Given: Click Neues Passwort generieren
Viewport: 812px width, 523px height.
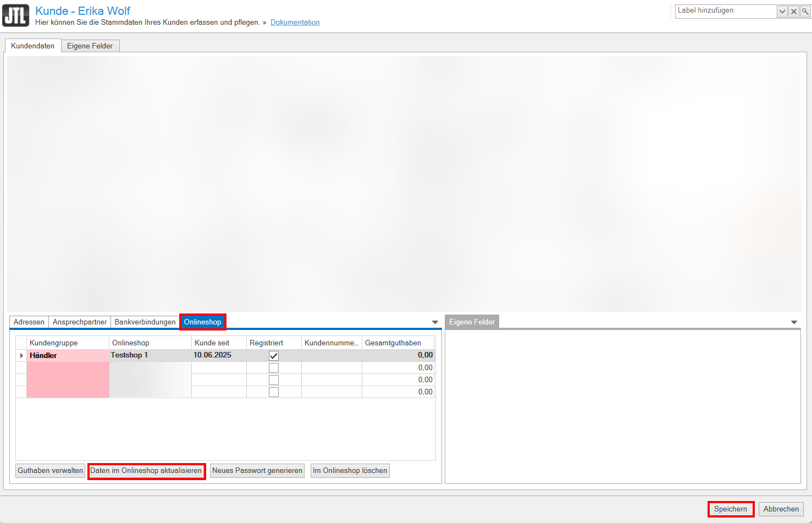Looking at the screenshot, I should click(x=257, y=471).
